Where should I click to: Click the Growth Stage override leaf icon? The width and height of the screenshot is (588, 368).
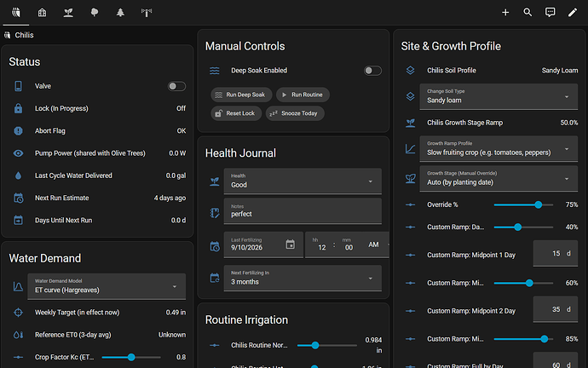coord(410,179)
